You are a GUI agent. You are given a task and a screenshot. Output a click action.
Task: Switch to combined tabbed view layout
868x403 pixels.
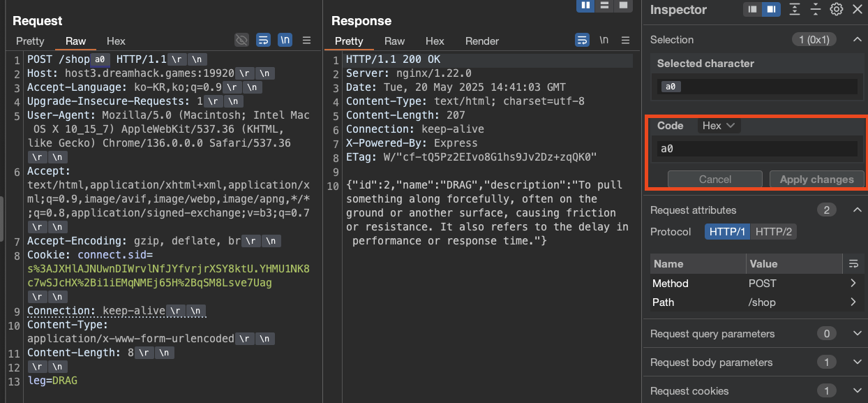tap(623, 6)
